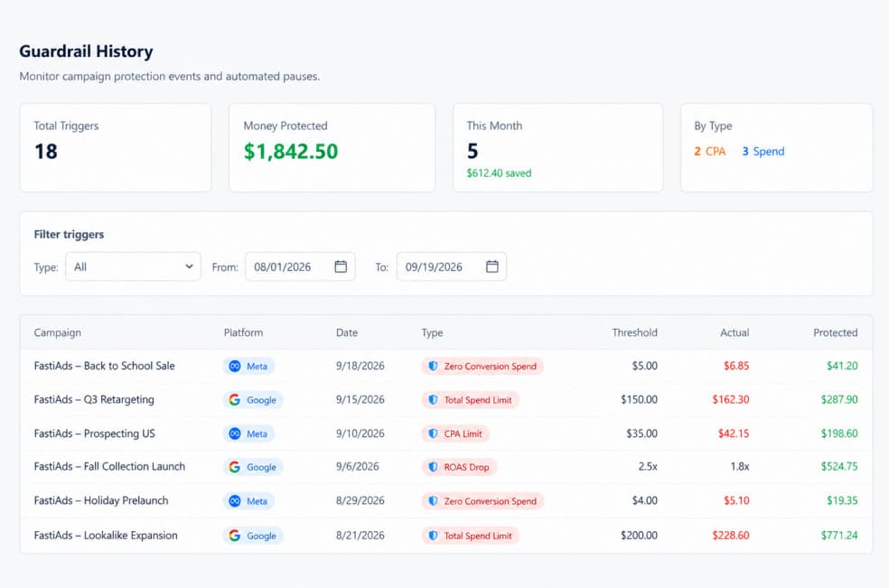Select FastiAds – Prospecting US campaign
The width and height of the screenshot is (889, 588).
[x=94, y=434]
